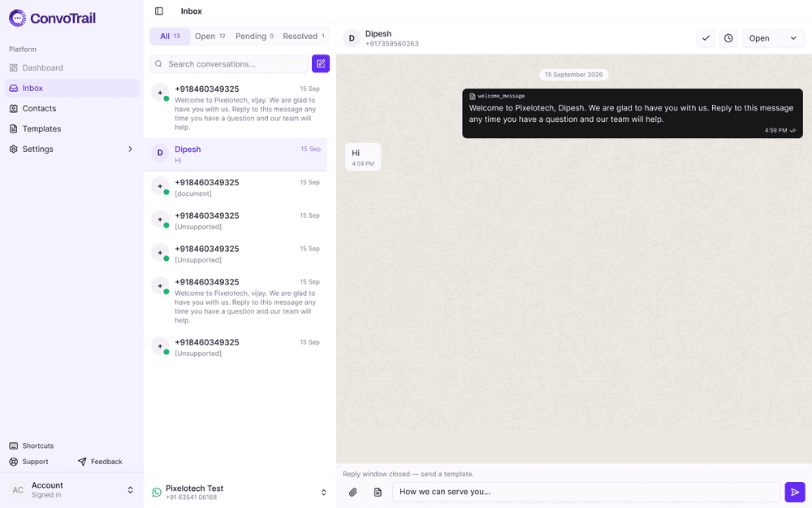
Task: Open the Pixelotech Test account switcher
Action: click(x=240, y=493)
